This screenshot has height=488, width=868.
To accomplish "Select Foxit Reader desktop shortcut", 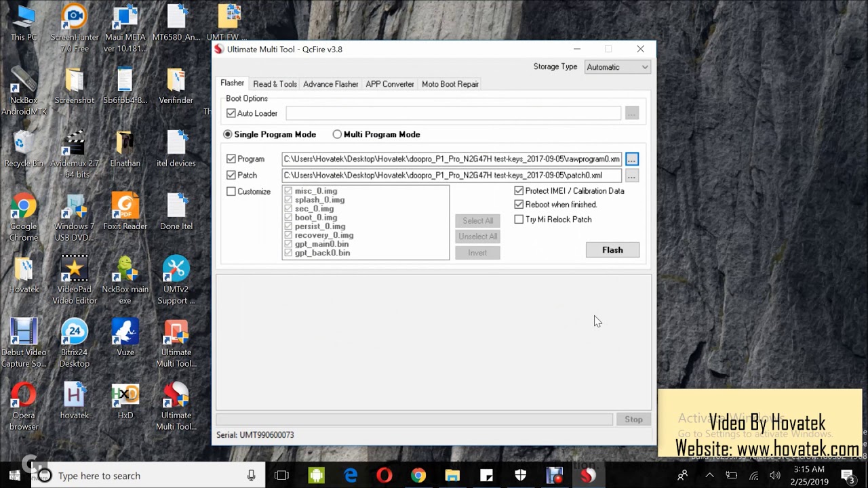I will tap(125, 211).
